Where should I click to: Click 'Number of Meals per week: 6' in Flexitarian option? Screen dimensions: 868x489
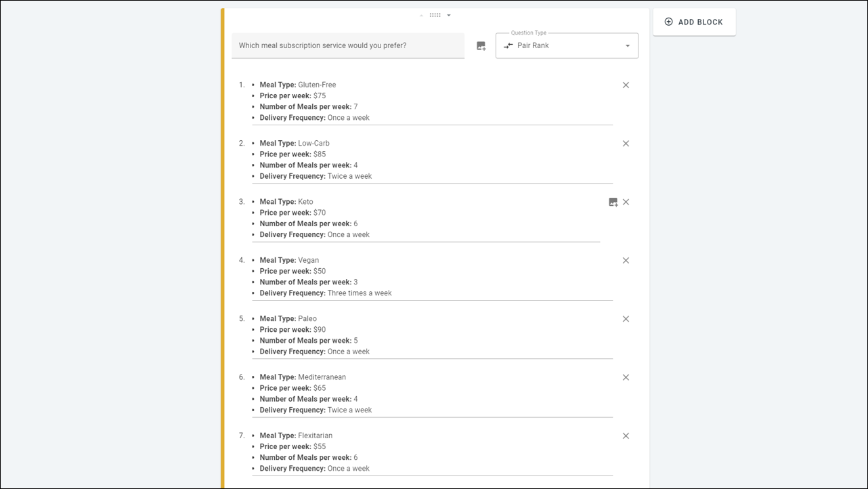309,457
